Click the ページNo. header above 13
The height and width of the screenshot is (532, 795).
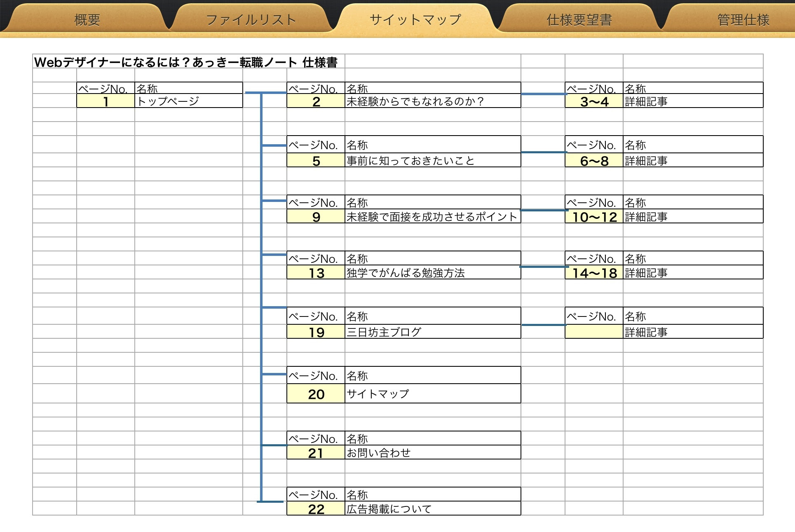(316, 258)
